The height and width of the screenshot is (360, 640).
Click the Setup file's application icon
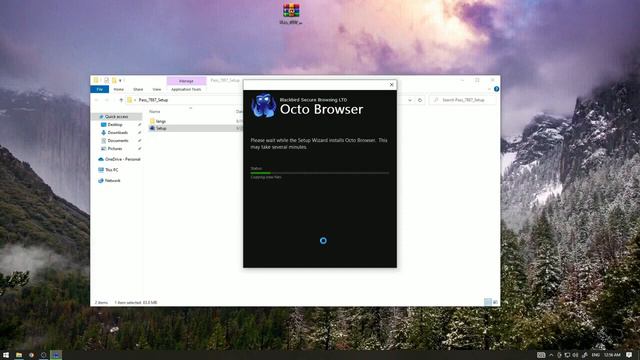(152, 128)
